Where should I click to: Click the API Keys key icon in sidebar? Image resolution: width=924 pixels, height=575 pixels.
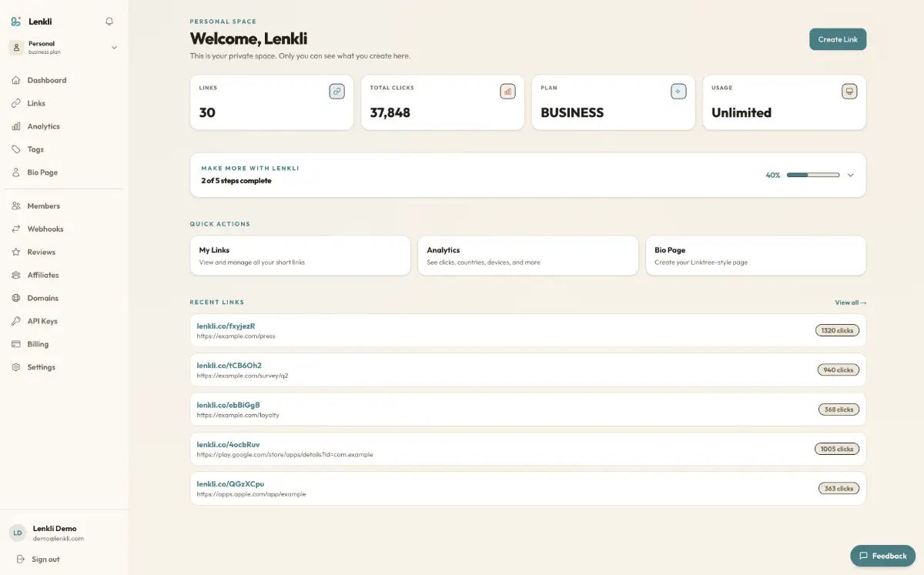click(16, 321)
